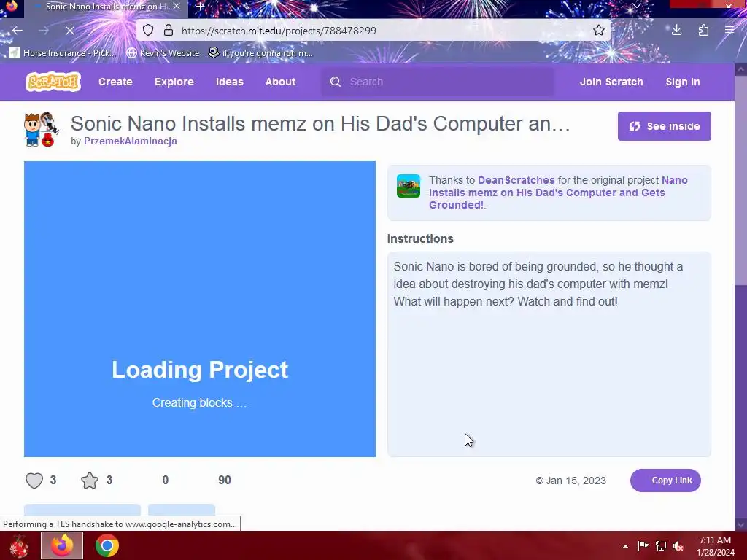Expand the list all tabs dropdown
Image resolution: width=747 pixels, height=560 pixels.
click(636, 6)
